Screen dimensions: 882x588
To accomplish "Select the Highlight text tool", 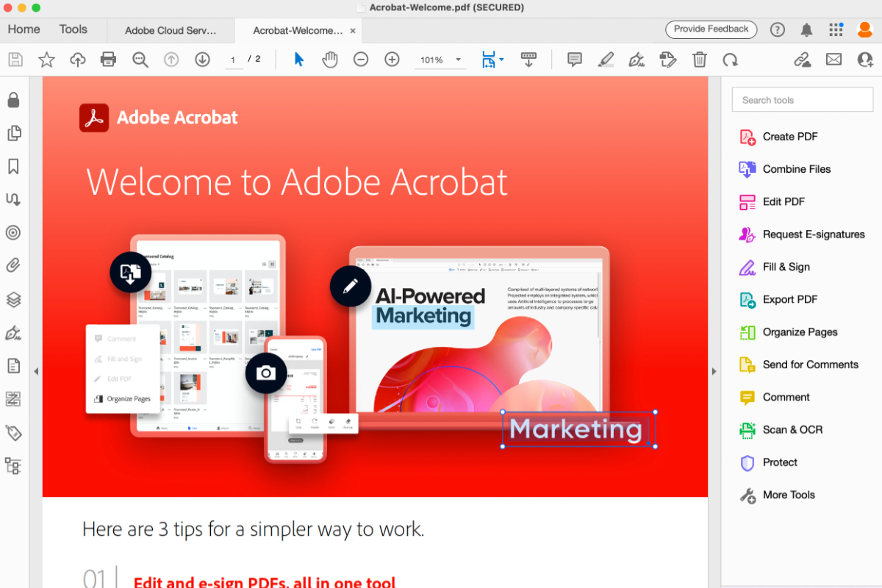I will (x=606, y=60).
